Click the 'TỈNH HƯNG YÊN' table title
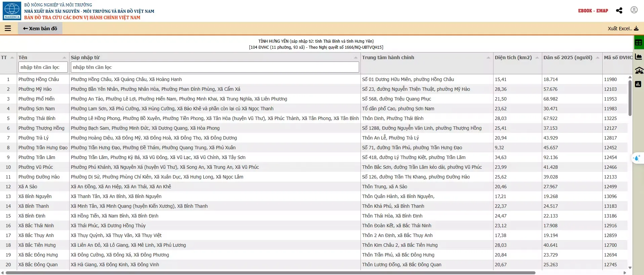644x275 pixels. pyautogui.click(x=316, y=41)
